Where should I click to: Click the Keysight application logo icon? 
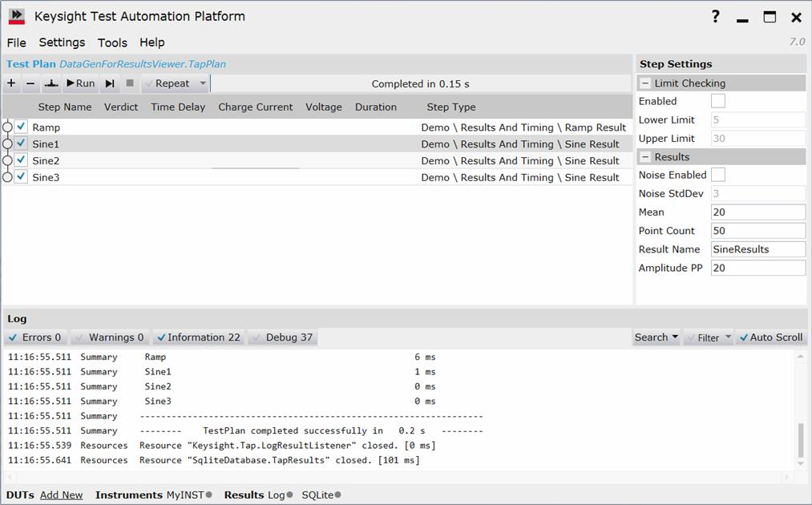(17, 16)
